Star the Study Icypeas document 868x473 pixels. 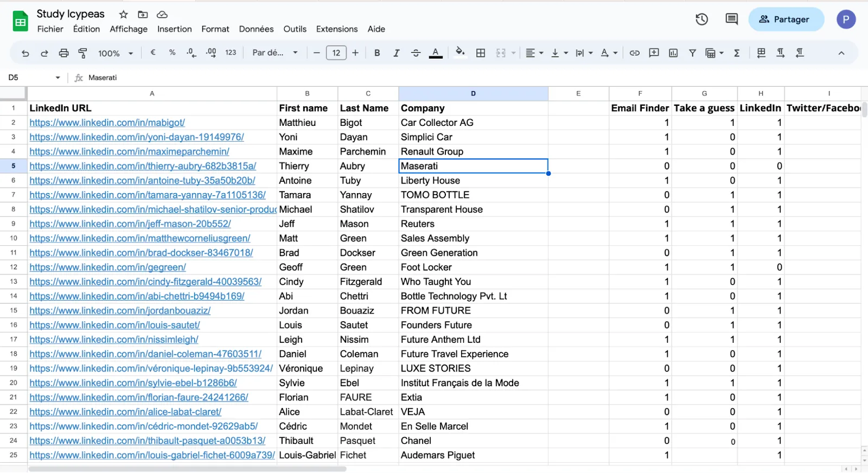coord(124,14)
